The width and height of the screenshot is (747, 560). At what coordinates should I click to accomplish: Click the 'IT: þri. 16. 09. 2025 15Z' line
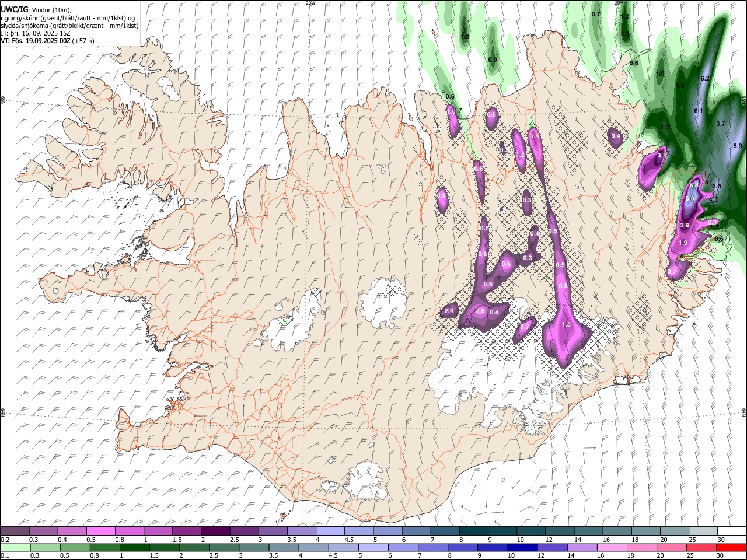click(x=34, y=33)
